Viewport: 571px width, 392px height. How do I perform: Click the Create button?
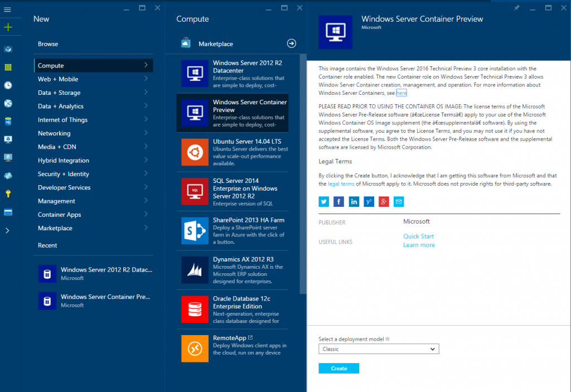pyautogui.click(x=338, y=368)
